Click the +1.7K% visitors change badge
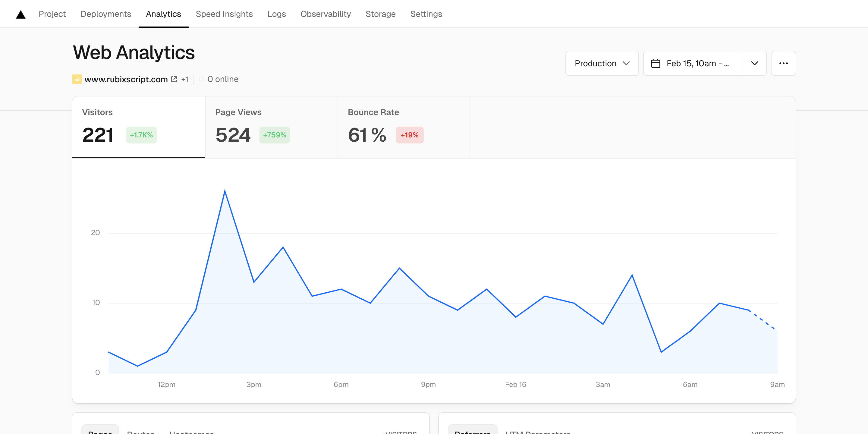Image resolution: width=868 pixels, height=434 pixels. (141, 135)
